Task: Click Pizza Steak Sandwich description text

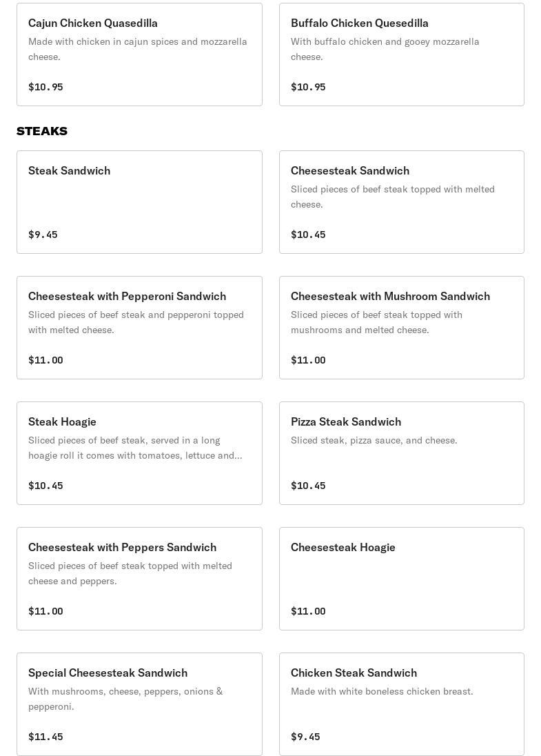Action: pyautogui.click(x=374, y=440)
